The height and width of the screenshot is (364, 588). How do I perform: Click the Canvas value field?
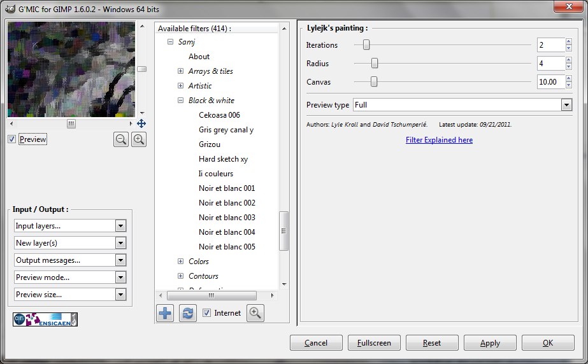click(x=551, y=81)
